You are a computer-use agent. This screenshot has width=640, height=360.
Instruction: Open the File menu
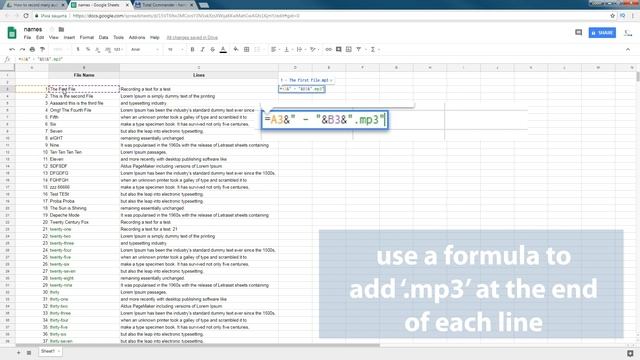point(27,38)
